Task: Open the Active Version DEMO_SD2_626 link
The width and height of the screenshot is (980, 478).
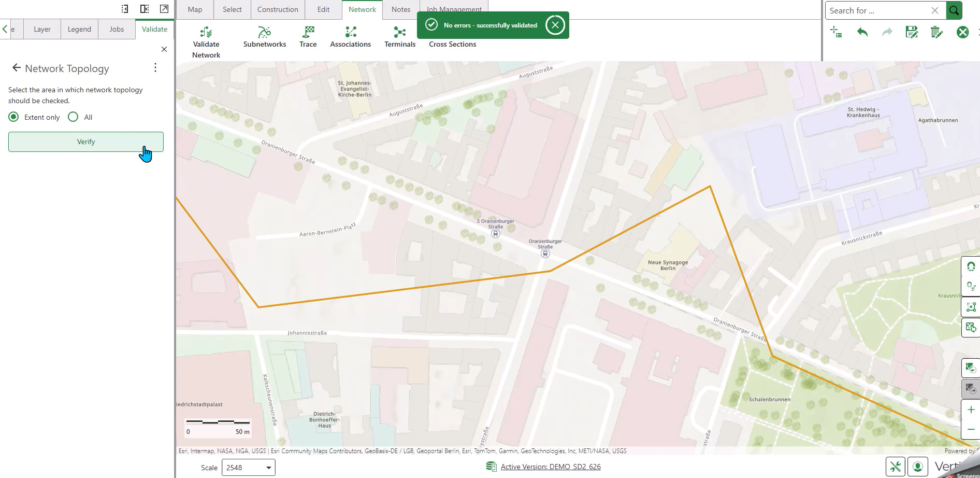Action: click(550, 466)
